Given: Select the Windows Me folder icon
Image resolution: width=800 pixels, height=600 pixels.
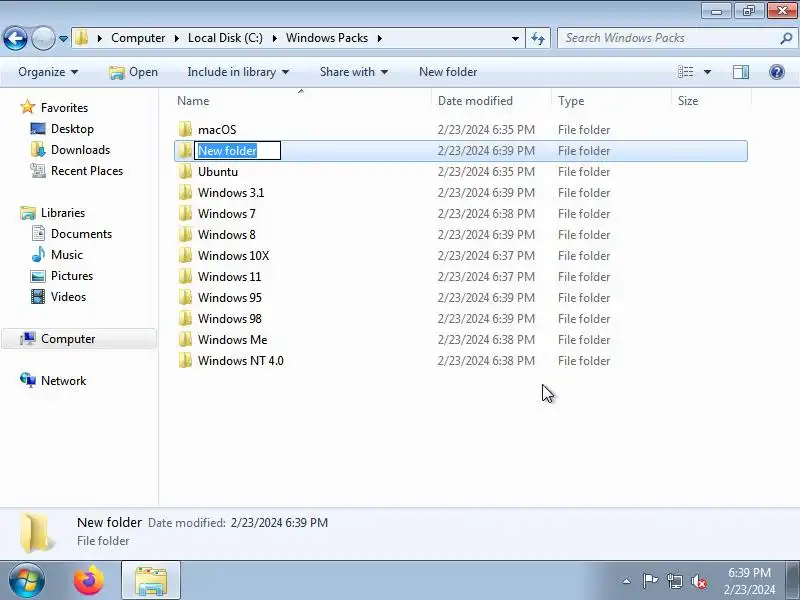Looking at the screenshot, I should click(185, 338).
